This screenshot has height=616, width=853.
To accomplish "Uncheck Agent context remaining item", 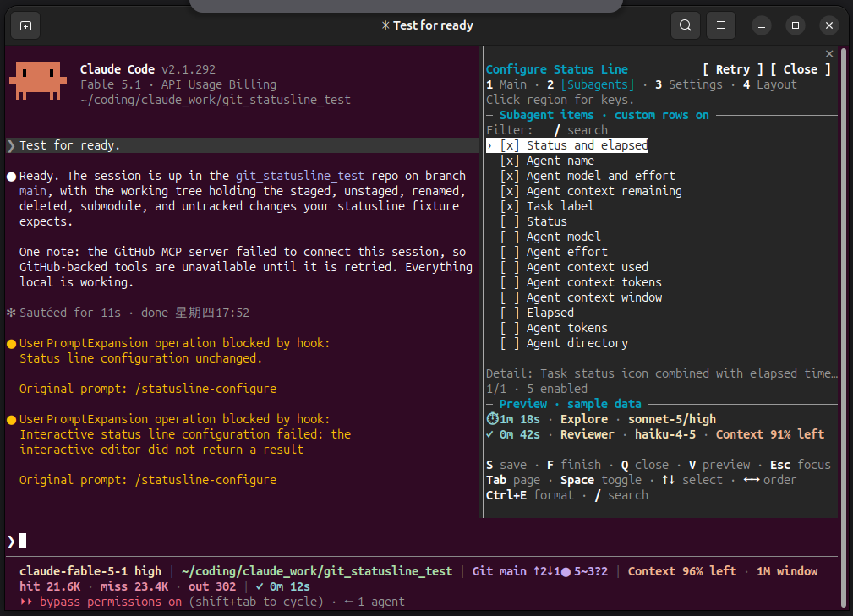I will click(x=510, y=191).
